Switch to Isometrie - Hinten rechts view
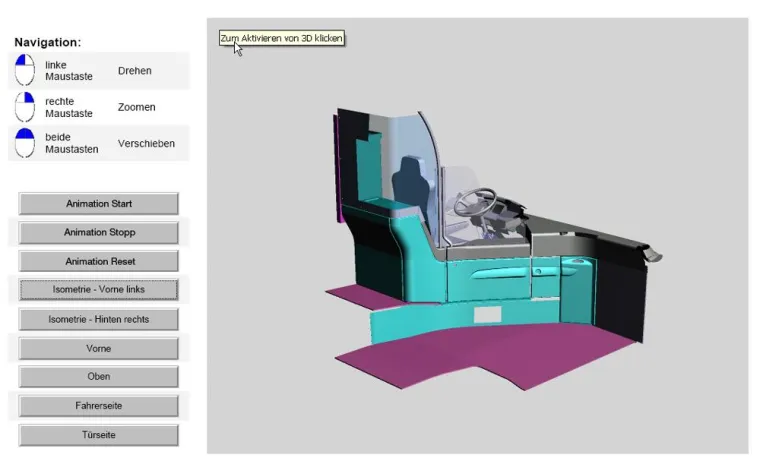Screen dimensions: 760x461 pos(99,319)
